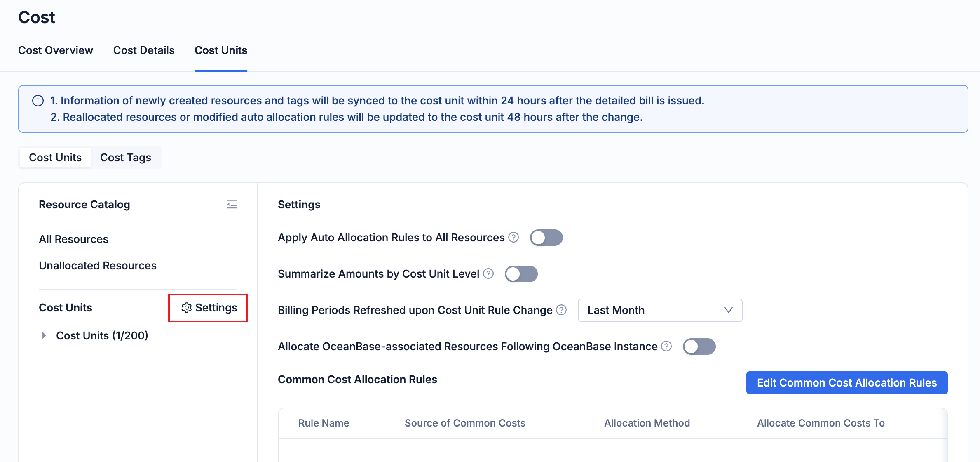Select All Resources in Resource Catalog
The image size is (980, 462).
click(x=73, y=239)
